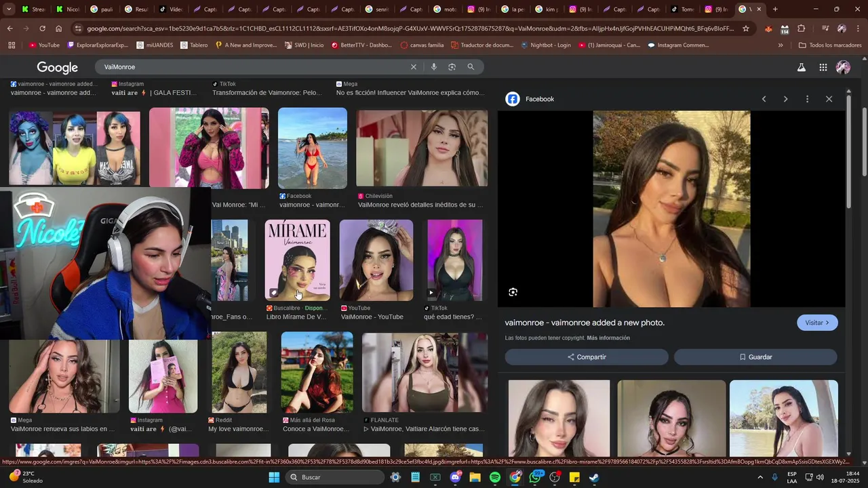The width and height of the screenshot is (868, 488).
Task: Click the Visitar button
Action: (817, 323)
